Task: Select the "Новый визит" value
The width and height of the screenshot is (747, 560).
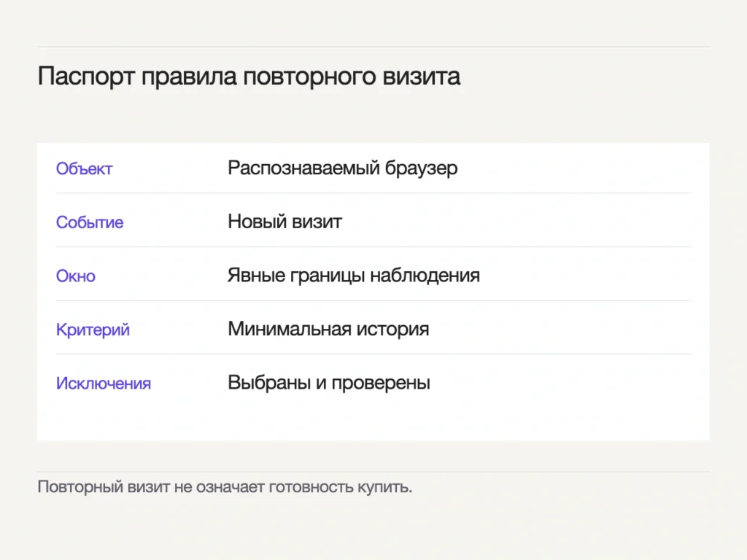Action: pyautogui.click(x=285, y=222)
